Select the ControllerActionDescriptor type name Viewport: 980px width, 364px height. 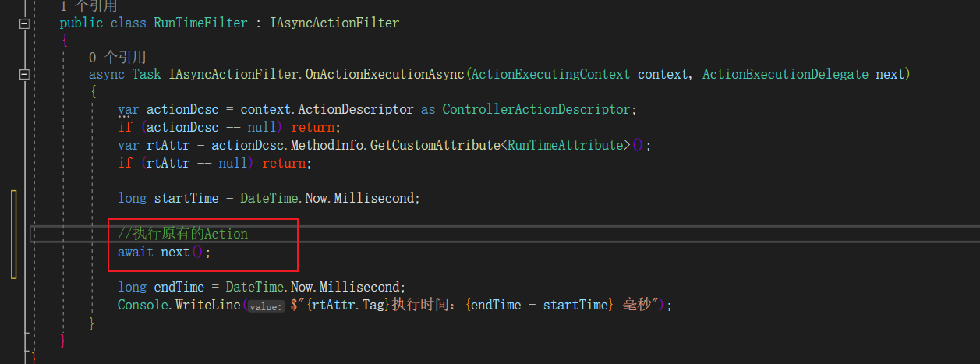(537, 109)
